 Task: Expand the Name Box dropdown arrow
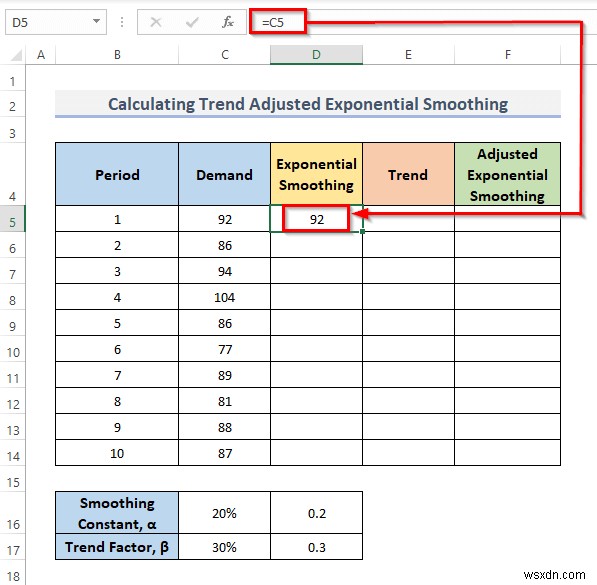coord(97,21)
